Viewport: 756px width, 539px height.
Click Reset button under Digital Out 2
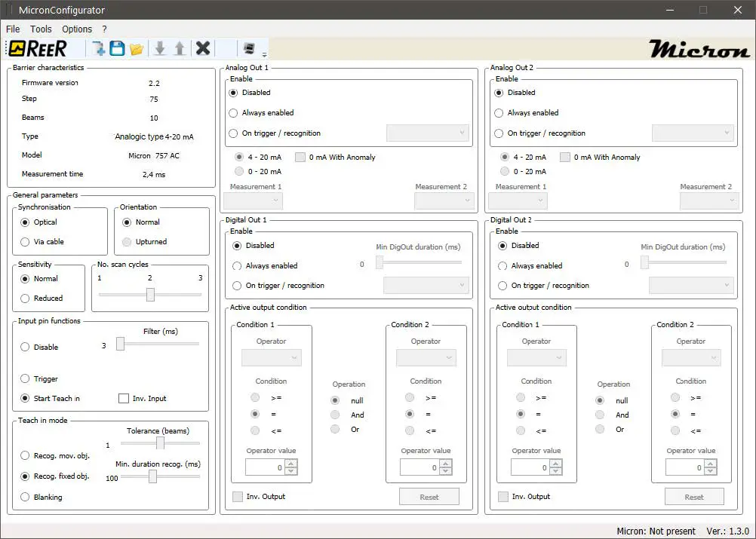pos(694,497)
